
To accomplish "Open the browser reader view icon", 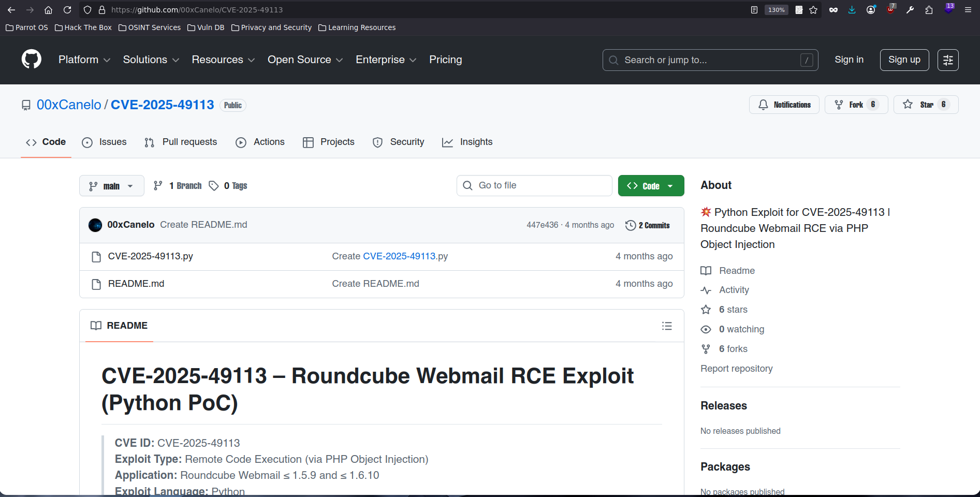I will coord(754,10).
